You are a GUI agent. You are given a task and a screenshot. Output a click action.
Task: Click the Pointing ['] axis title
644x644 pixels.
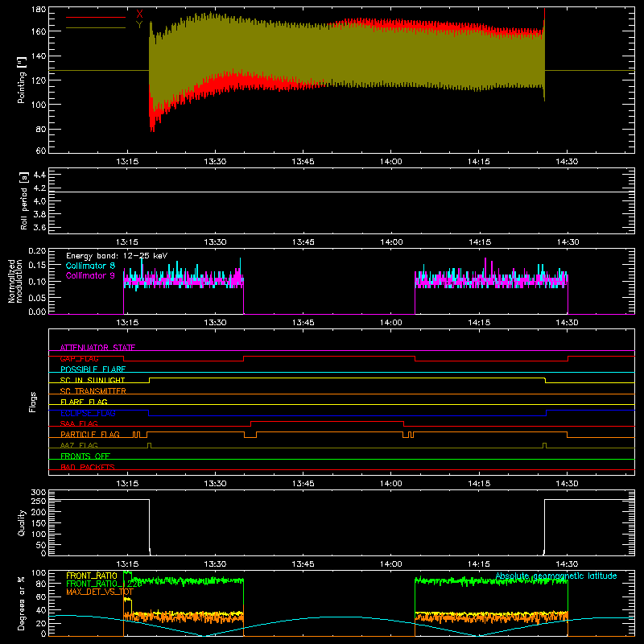pos(22,80)
